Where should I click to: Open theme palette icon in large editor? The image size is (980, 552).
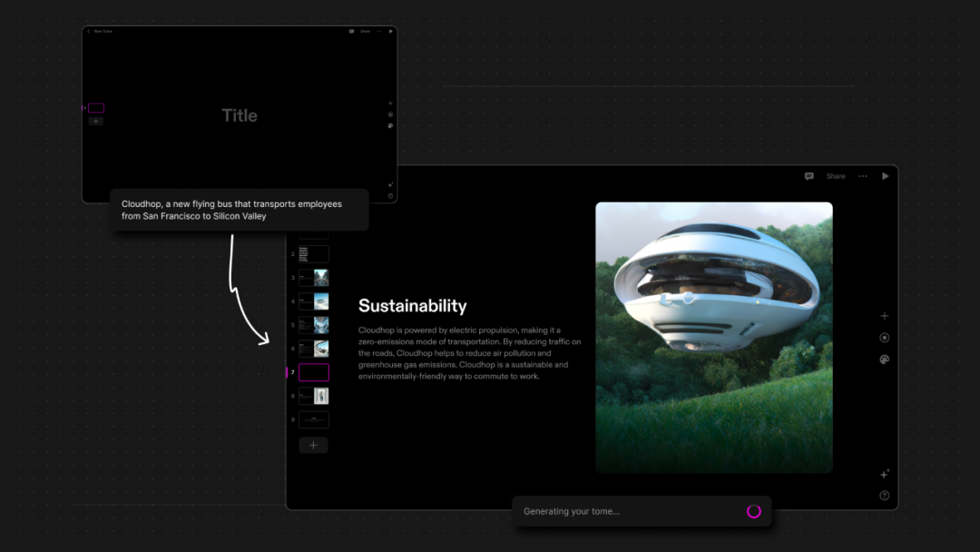point(885,360)
